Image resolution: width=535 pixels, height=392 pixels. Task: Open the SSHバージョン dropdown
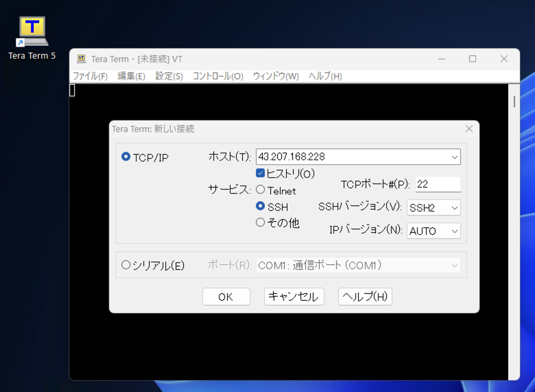pyautogui.click(x=455, y=208)
